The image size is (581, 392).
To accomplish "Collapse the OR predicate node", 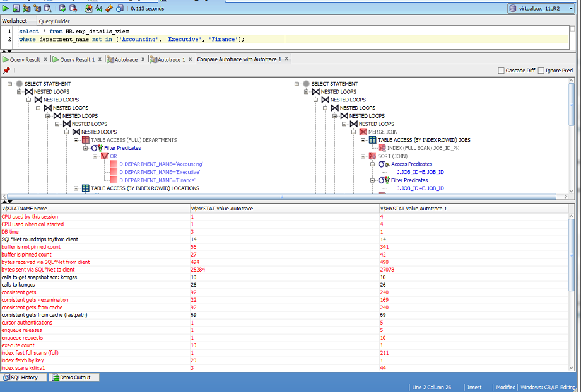I will [95, 156].
